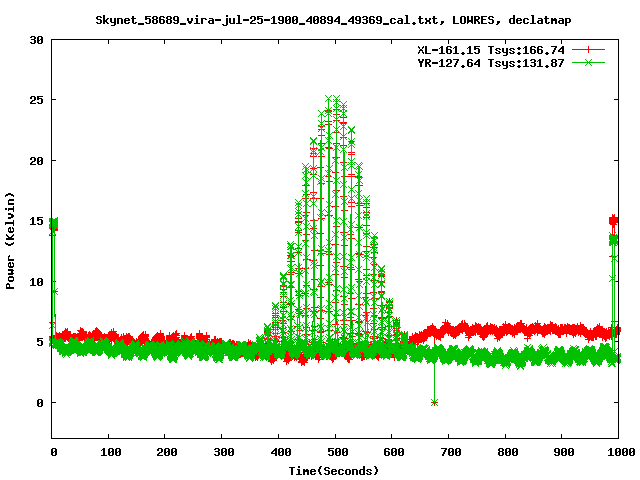The height and width of the screenshot is (480, 640).
Task: Click the y-axis tick label 15
Action: [37, 221]
